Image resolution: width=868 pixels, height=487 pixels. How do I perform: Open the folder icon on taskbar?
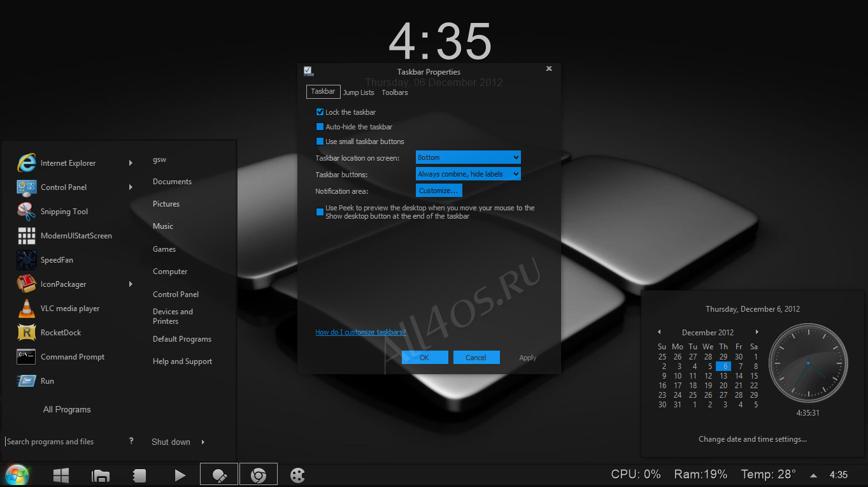click(x=101, y=476)
